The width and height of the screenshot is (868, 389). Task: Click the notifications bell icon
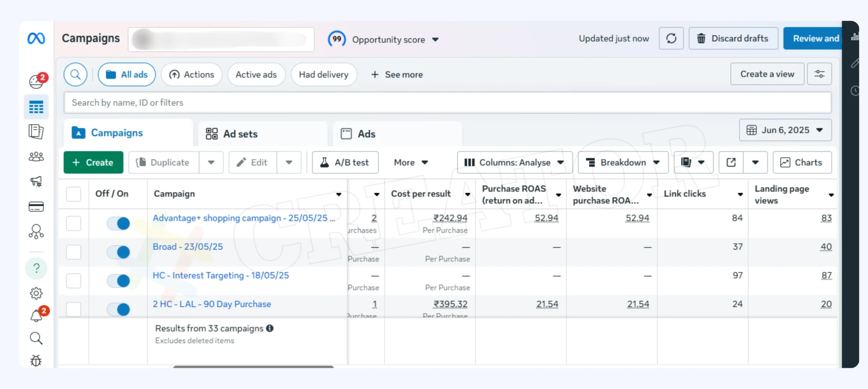[x=37, y=316]
